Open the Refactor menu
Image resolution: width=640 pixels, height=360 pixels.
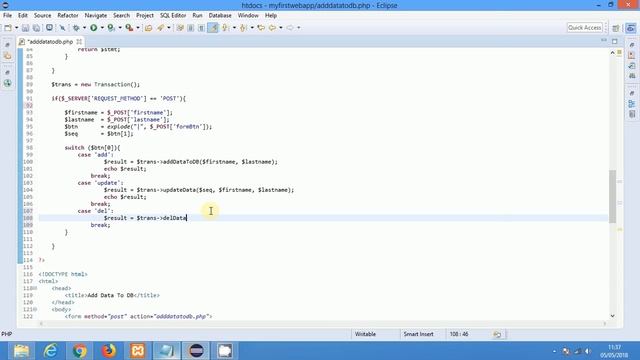(68, 16)
